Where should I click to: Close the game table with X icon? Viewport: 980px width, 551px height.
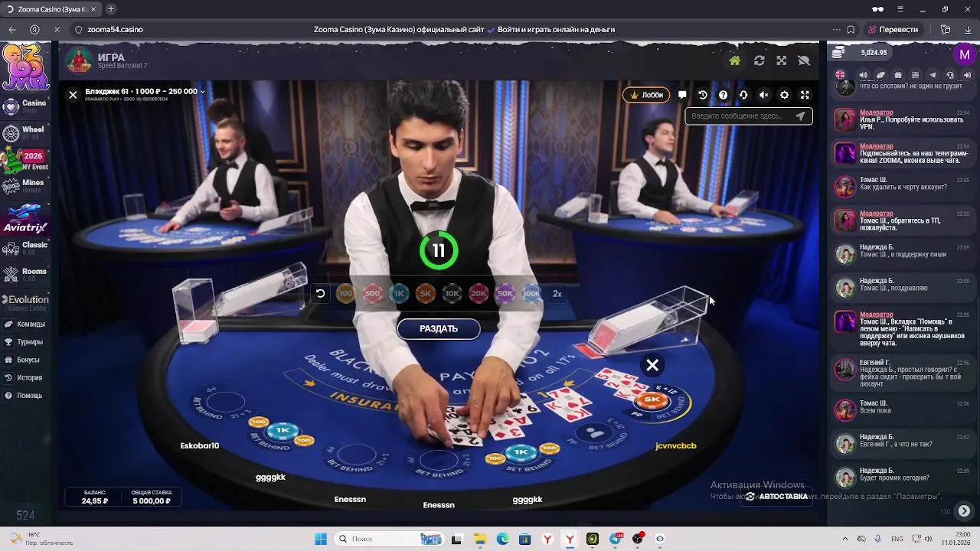73,95
